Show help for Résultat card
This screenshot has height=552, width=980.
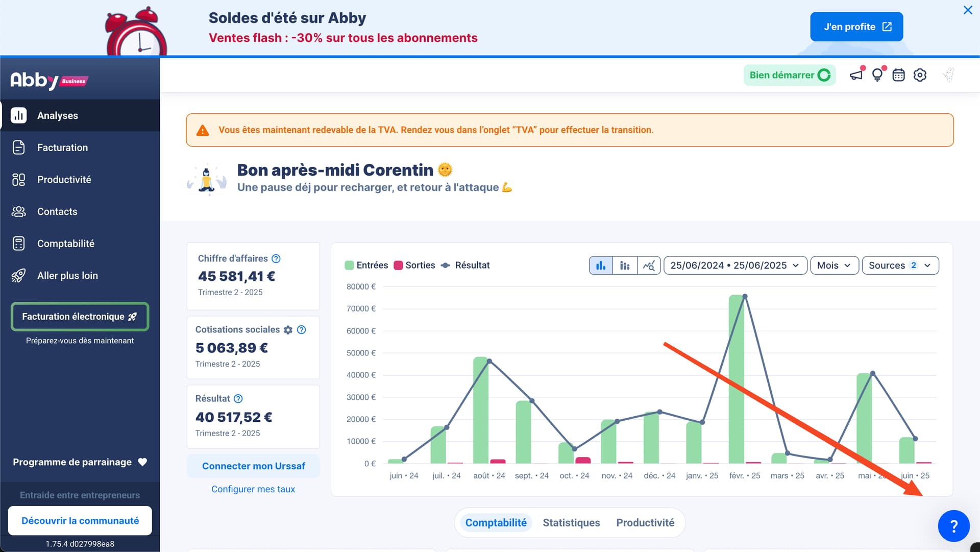click(238, 399)
